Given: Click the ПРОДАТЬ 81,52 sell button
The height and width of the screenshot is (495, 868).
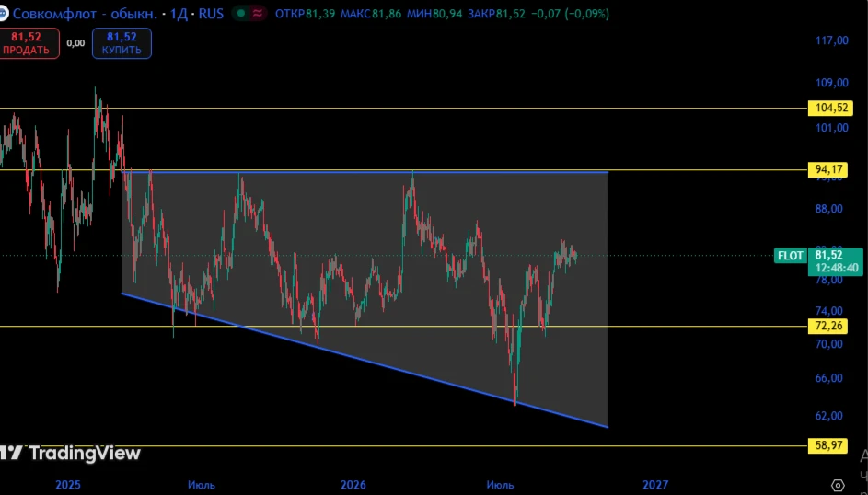Looking at the screenshot, I should pyautogui.click(x=28, y=43).
